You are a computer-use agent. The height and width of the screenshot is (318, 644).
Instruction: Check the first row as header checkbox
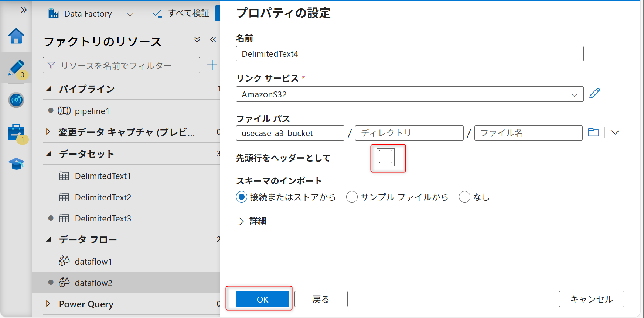(386, 157)
